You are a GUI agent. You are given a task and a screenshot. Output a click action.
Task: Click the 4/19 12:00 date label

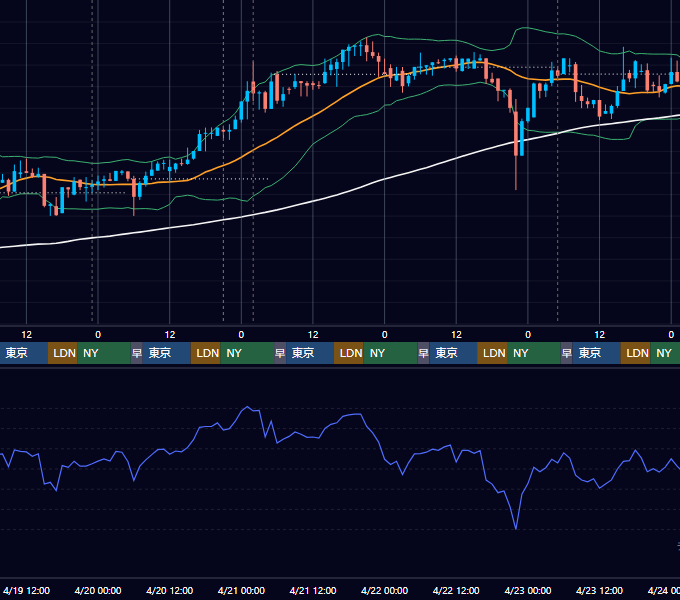26,590
